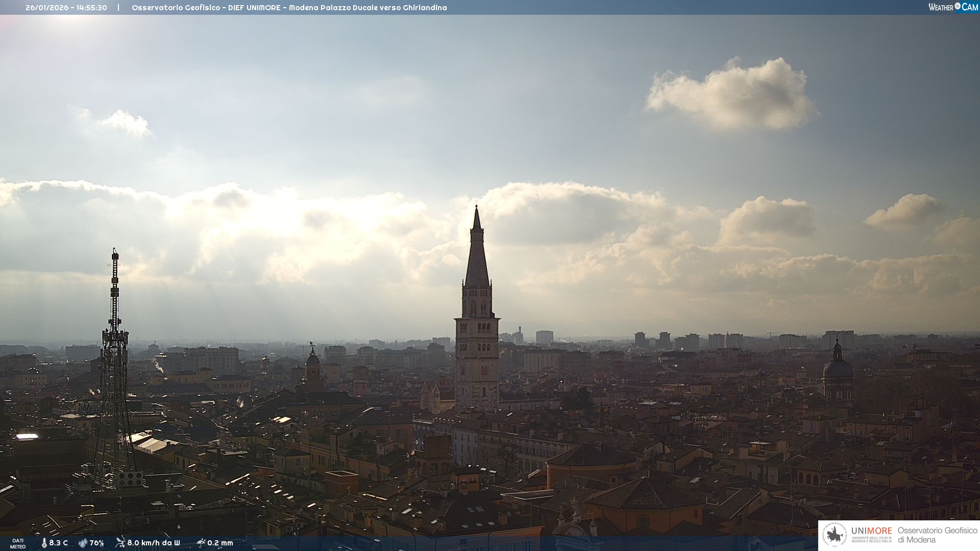Image resolution: width=980 pixels, height=551 pixels.
Task: Click the UNIMORE university seal emblem
Action: pyautogui.click(x=835, y=535)
